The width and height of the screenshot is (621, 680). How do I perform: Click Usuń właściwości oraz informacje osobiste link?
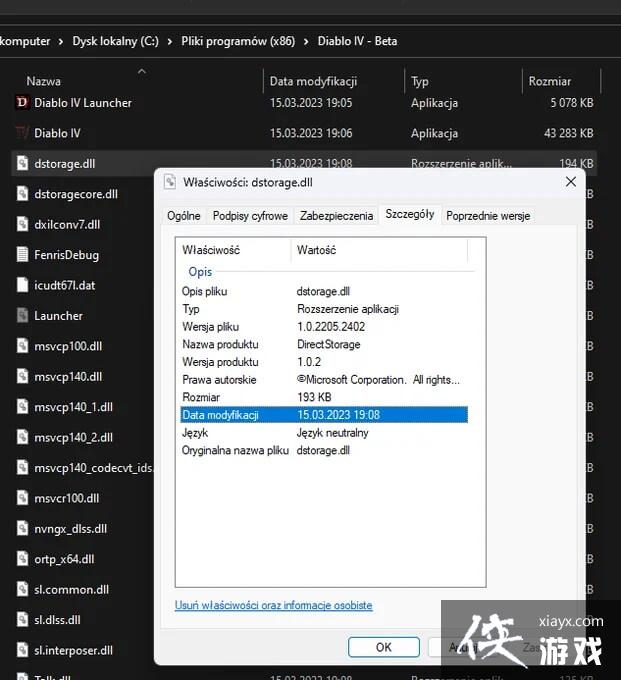(274, 605)
